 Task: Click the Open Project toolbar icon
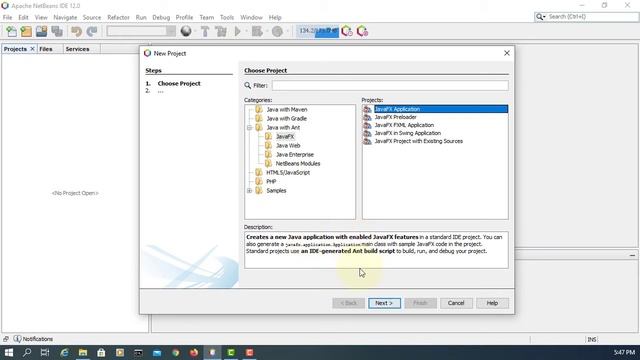(x=42, y=31)
